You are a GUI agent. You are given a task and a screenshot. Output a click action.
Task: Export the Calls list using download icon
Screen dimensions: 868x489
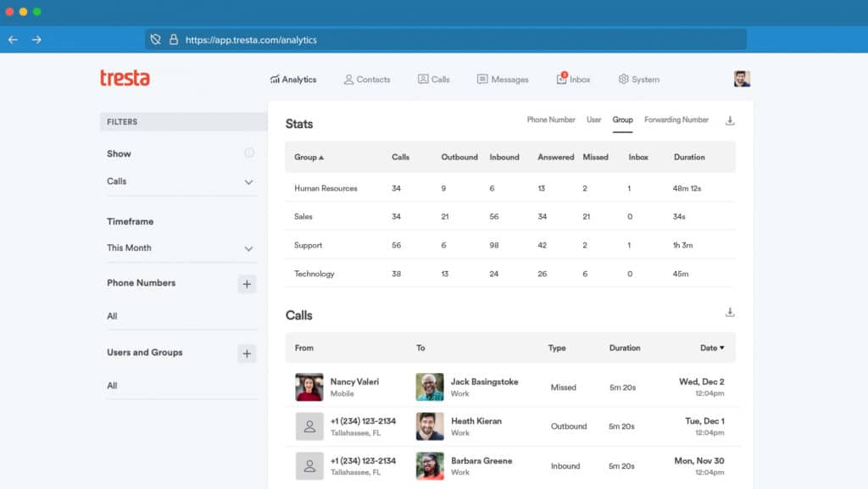[730, 312]
